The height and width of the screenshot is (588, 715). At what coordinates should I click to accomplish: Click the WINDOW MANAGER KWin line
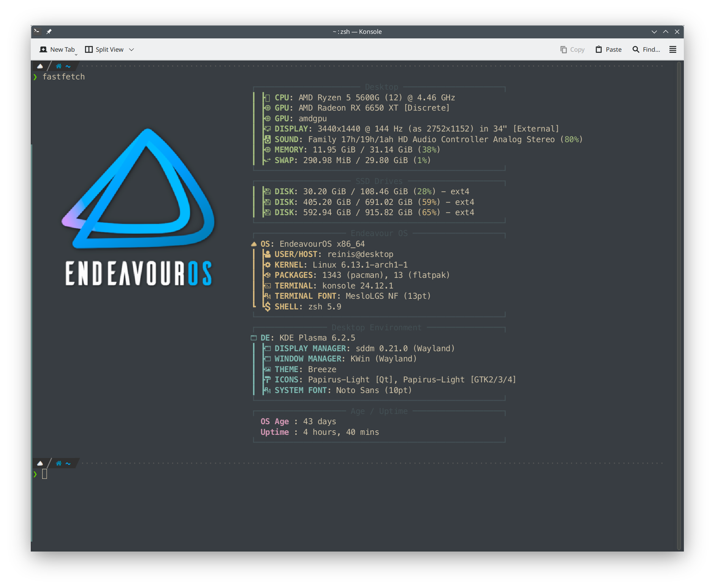[x=340, y=359]
